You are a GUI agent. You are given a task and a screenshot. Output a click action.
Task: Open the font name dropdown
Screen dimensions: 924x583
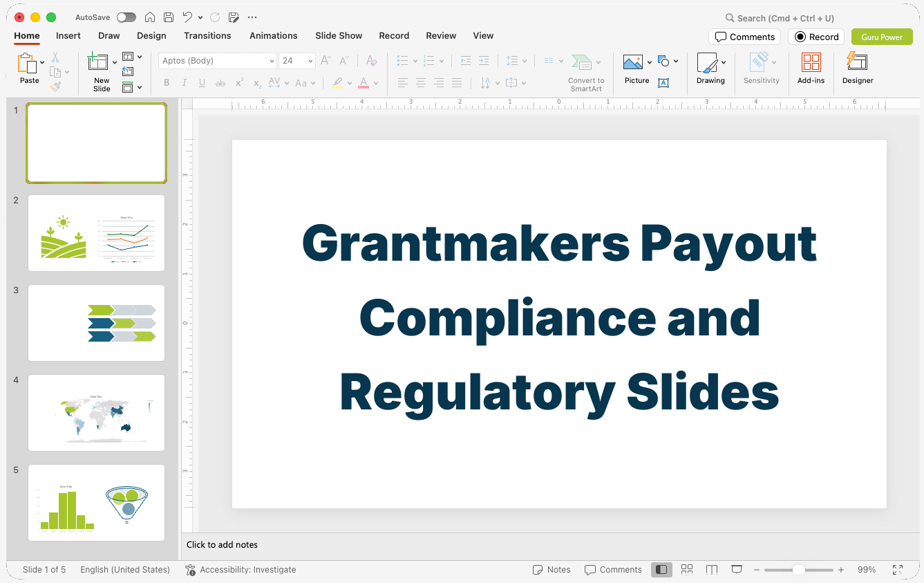point(272,61)
